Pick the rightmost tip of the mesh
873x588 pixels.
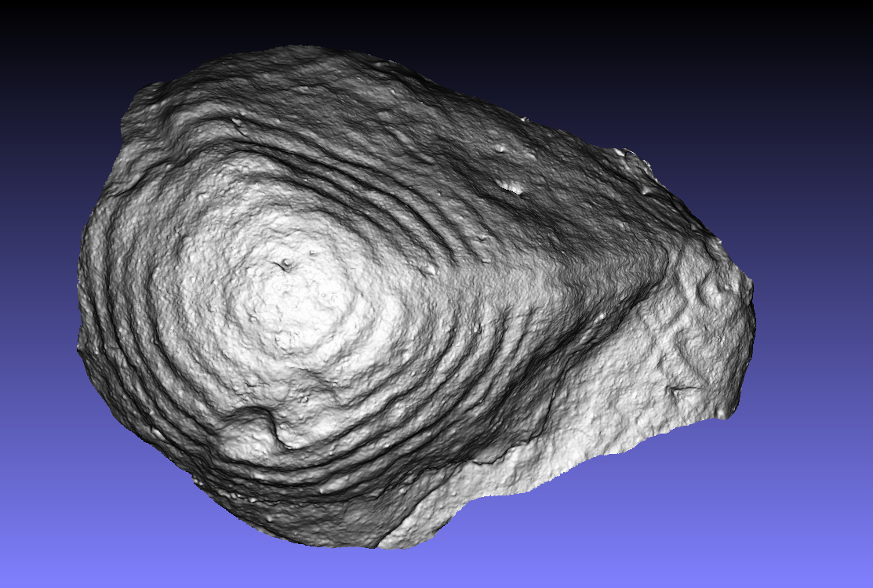click(752, 321)
